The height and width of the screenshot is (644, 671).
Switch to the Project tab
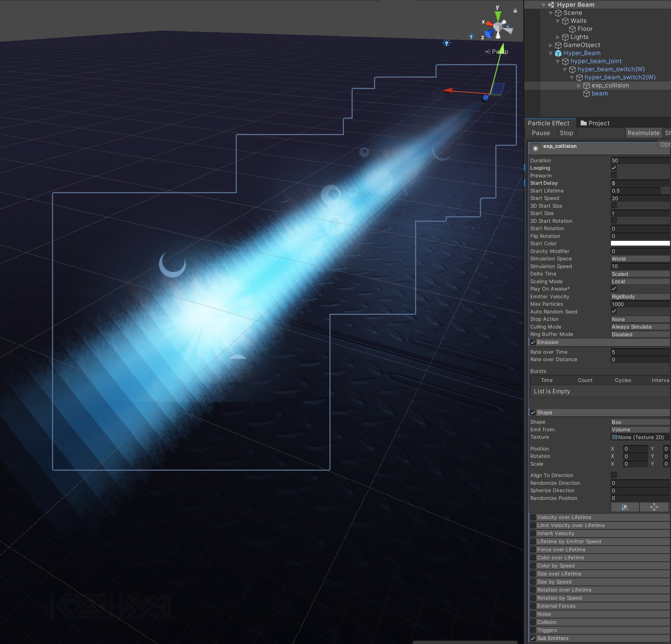(595, 123)
